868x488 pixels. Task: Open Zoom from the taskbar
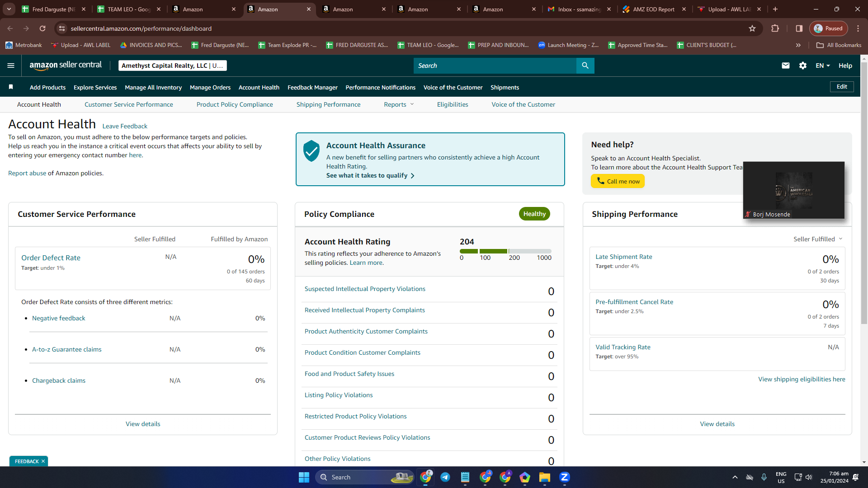pyautogui.click(x=564, y=477)
